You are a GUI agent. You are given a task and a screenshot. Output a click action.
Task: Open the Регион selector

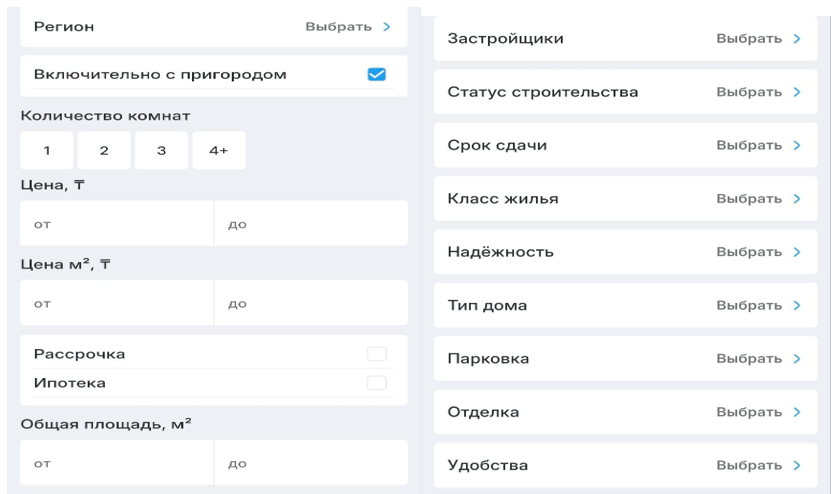(347, 26)
